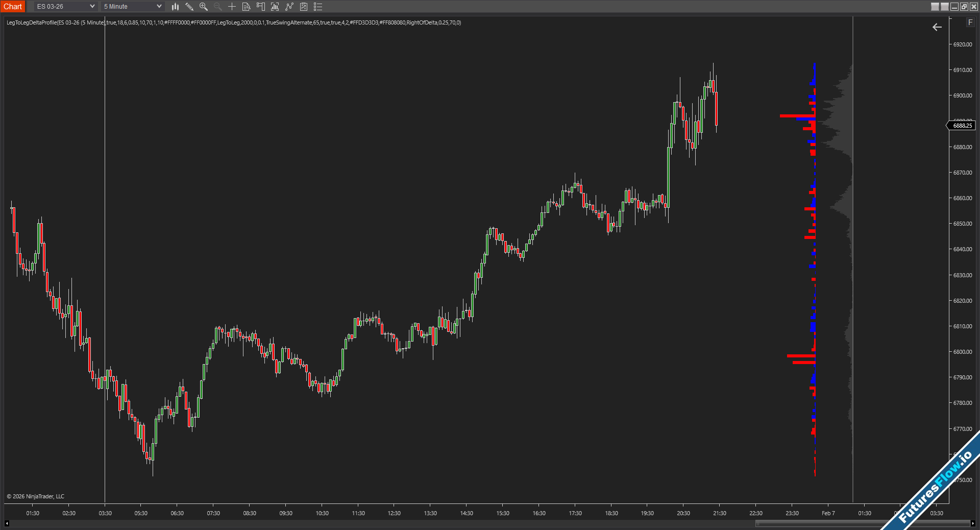Click the left arrow return button

tap(937, 27)
